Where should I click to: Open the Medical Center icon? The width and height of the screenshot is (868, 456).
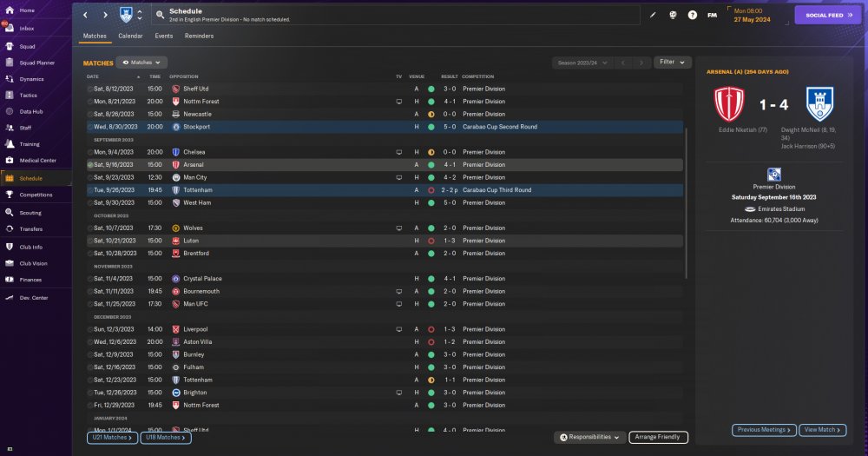tap(10, 160)
